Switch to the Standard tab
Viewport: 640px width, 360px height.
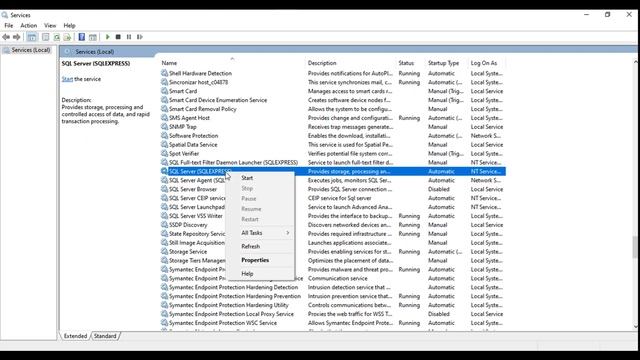(x=105, y=336)
